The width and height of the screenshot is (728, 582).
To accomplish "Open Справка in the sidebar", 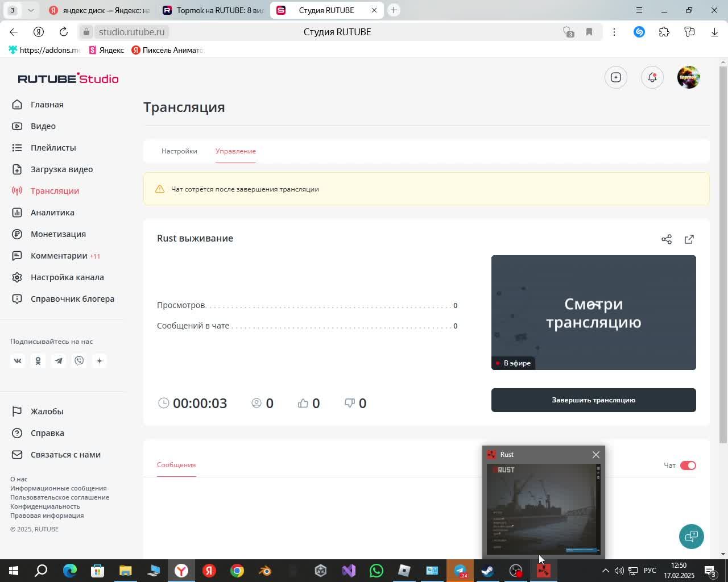I will [x=47, y=433].
